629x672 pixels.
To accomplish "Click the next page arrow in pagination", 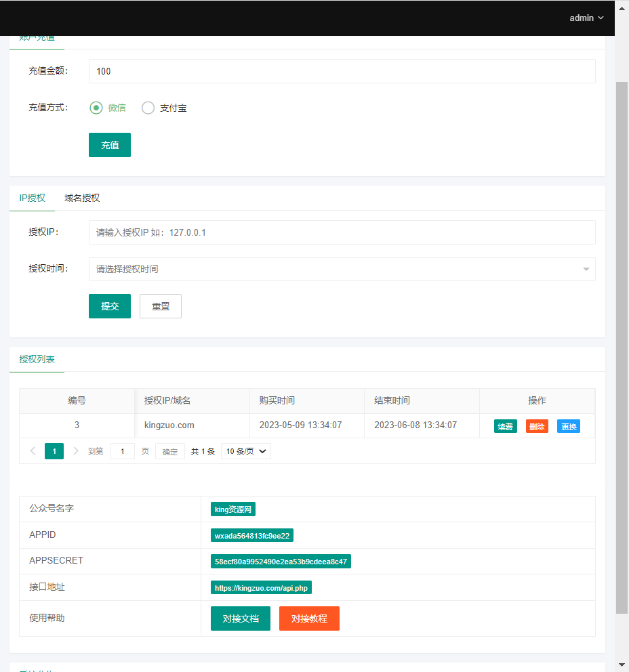I will [75, 451].
